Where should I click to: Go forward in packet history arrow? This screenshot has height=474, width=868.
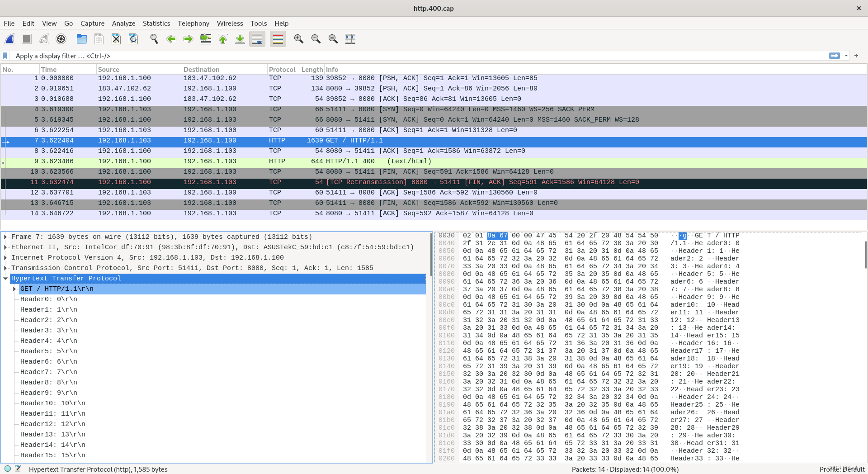tap(189, 39)
